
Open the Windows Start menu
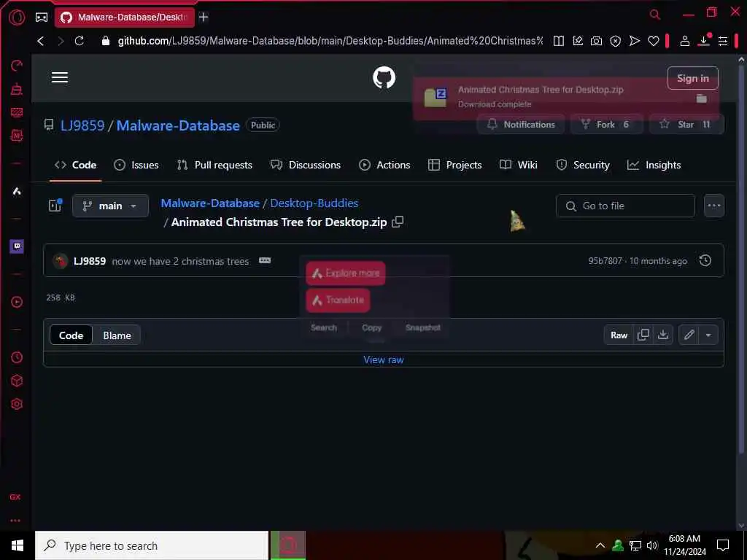coord(18,545)
